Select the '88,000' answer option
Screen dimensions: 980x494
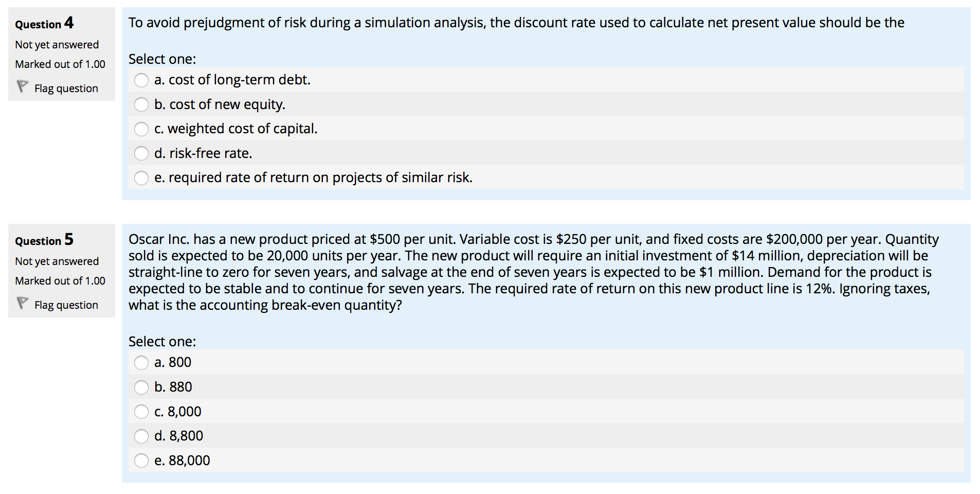(141, 461)
